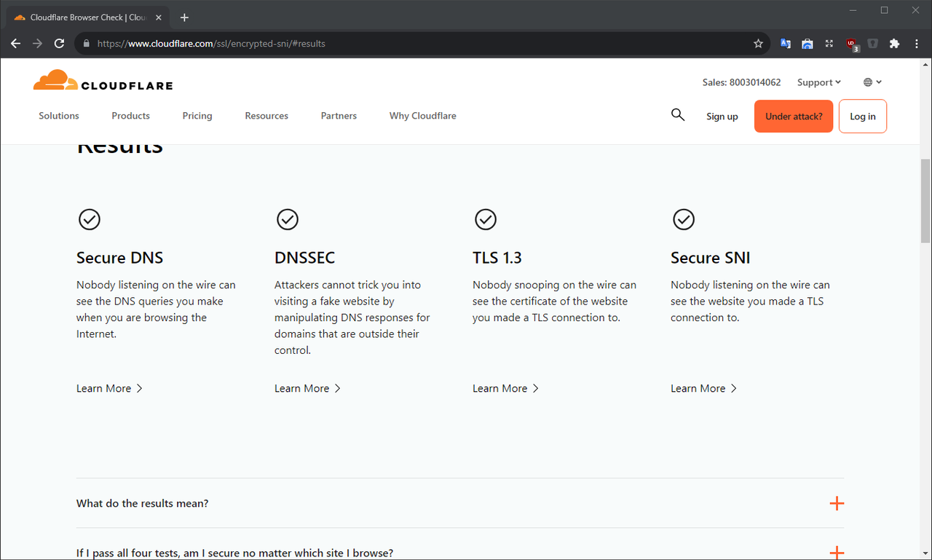Go to the Pricing page
This screenshot has height=560, width=932.
(197, 116)
